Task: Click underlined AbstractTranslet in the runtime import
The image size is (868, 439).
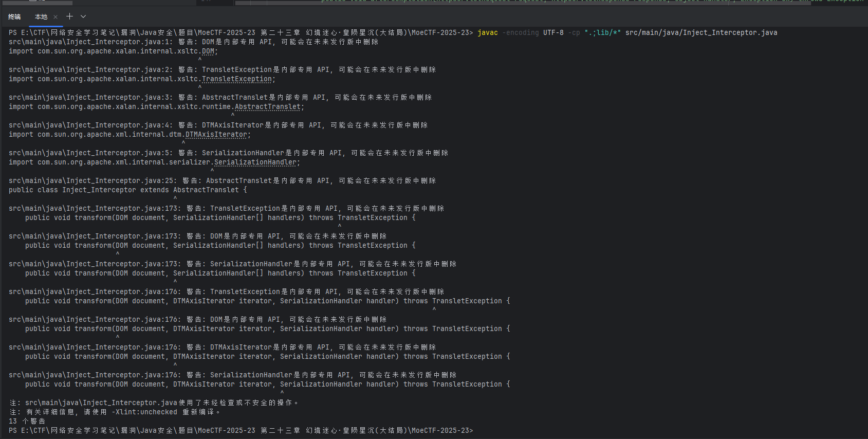Action: pos(267,107)
